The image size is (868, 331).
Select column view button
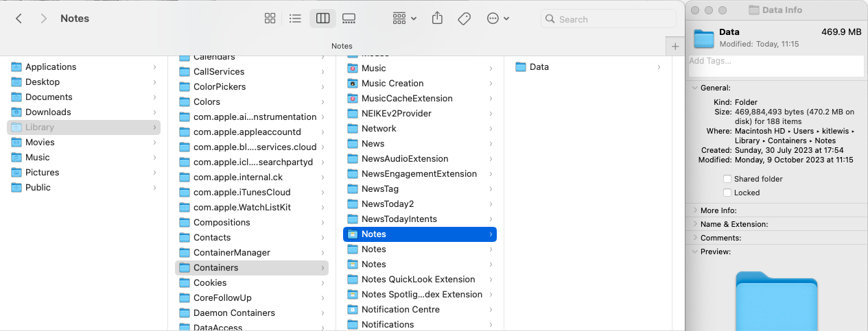tap(322, 19)
